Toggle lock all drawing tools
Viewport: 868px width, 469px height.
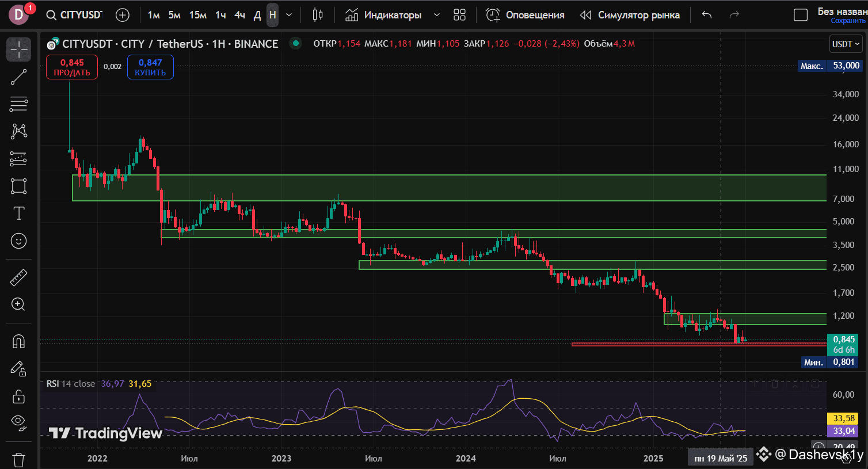click(18, 396)
